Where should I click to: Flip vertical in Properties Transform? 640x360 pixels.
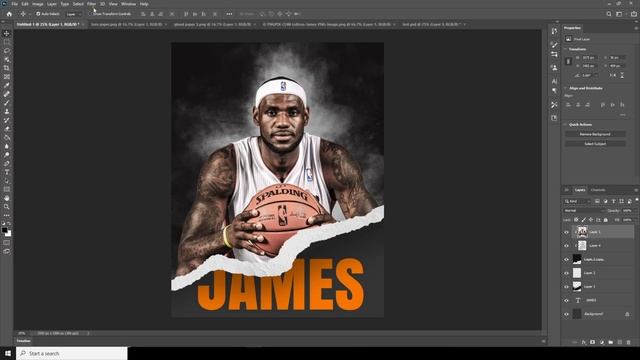pos(622,76)
